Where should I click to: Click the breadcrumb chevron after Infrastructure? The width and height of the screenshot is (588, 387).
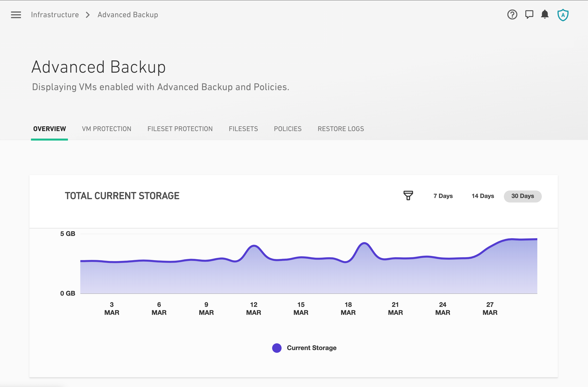[87, 15]
